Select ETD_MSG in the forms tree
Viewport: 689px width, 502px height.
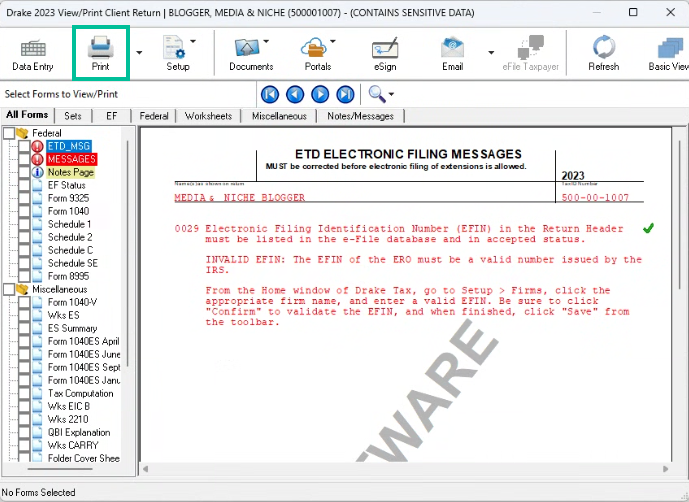point(69,146)
